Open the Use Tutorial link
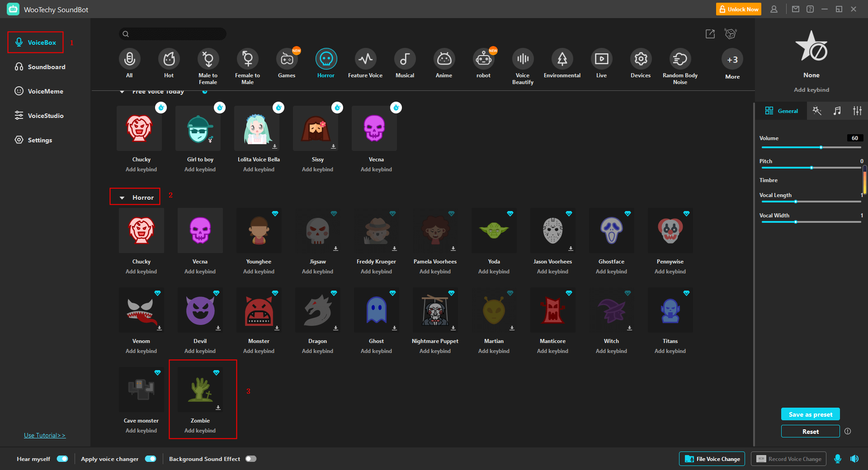This screenshot has width=868, height=470. click(45, 435)
